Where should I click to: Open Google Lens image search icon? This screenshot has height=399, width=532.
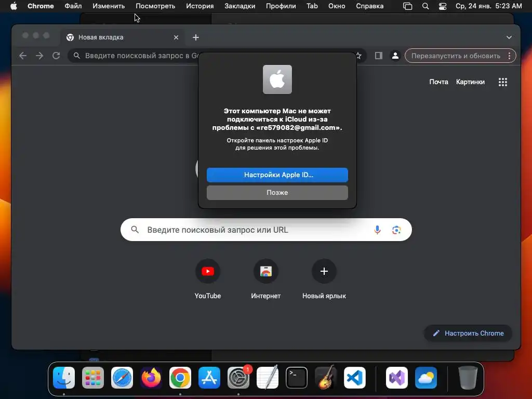(396, 230)
